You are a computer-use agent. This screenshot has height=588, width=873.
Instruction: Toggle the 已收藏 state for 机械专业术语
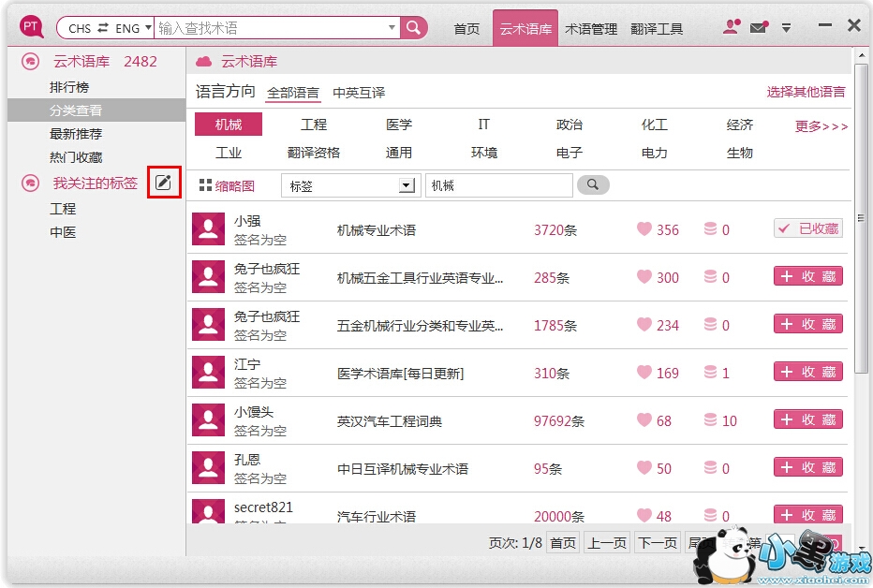click(807, 228)
